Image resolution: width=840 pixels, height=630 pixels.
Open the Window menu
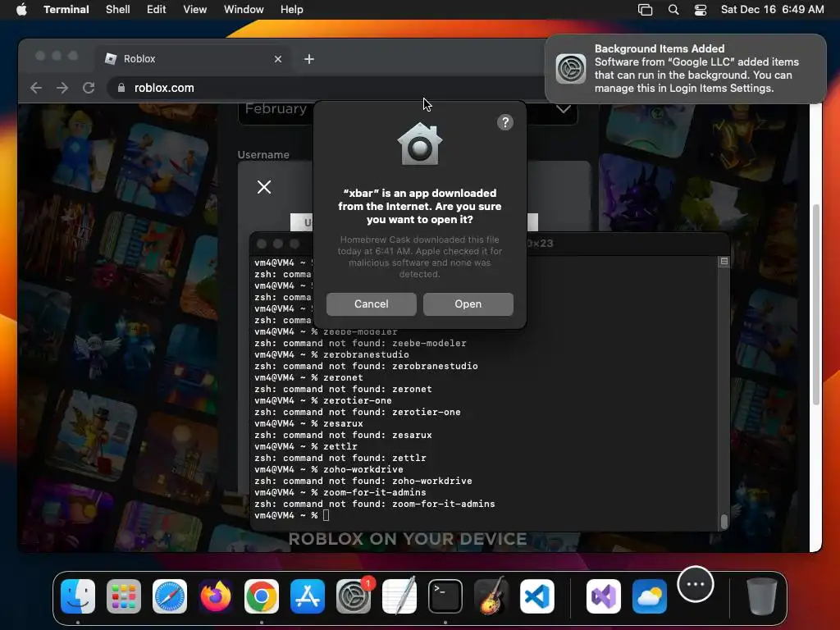[244, 10]
